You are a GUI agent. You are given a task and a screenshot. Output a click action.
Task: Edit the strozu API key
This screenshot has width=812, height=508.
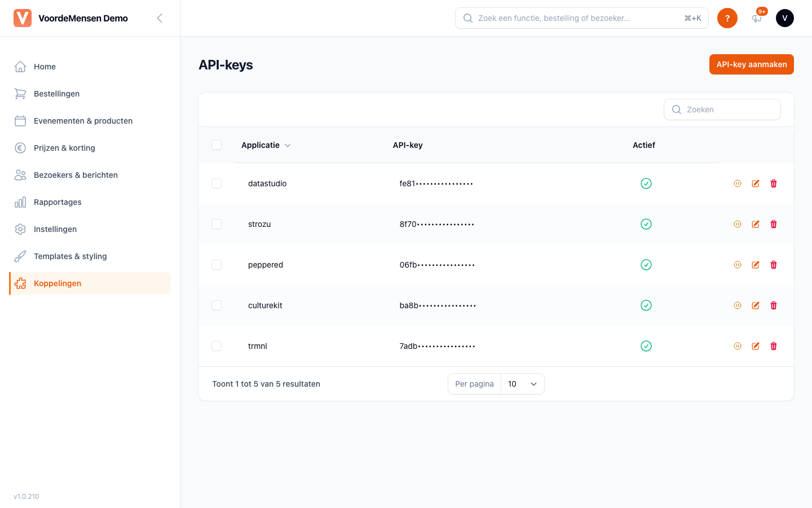click(x=756, y=224)
